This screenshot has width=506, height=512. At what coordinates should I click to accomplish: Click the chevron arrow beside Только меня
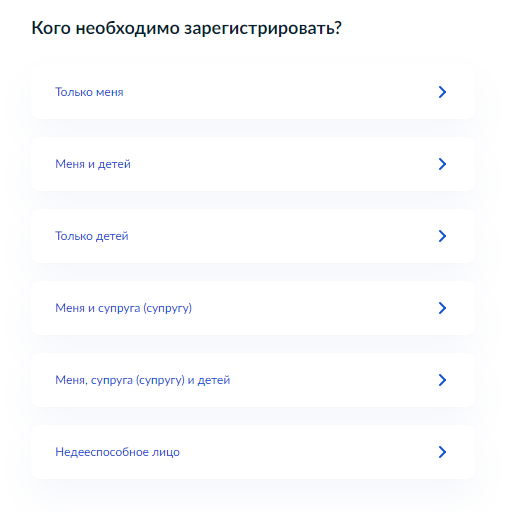tap(442, 92)
